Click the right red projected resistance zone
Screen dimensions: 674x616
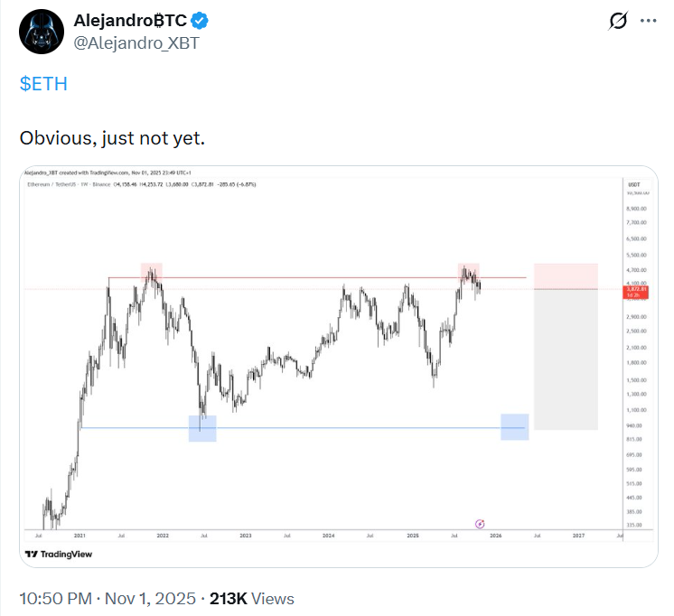tap(566, 276)
